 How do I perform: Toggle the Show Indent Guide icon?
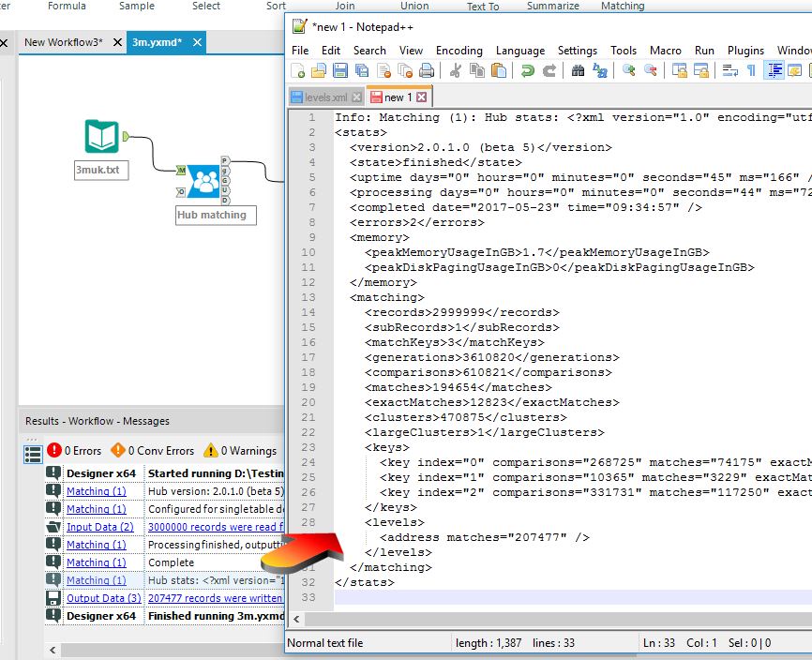point(774,70)
